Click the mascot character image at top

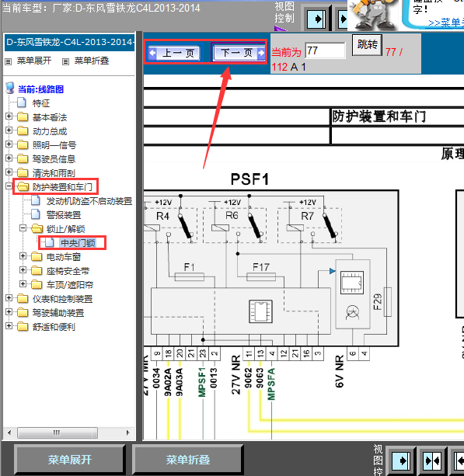click(372, 16)
